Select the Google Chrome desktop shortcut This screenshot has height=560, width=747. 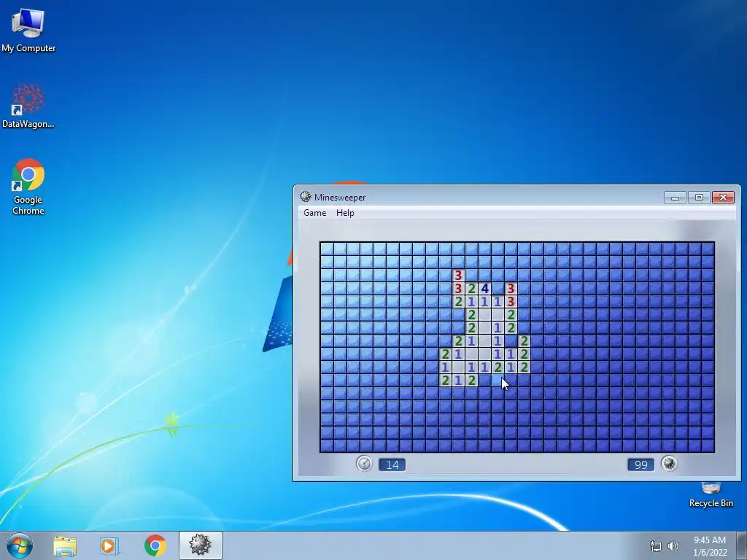pos(28,186)
